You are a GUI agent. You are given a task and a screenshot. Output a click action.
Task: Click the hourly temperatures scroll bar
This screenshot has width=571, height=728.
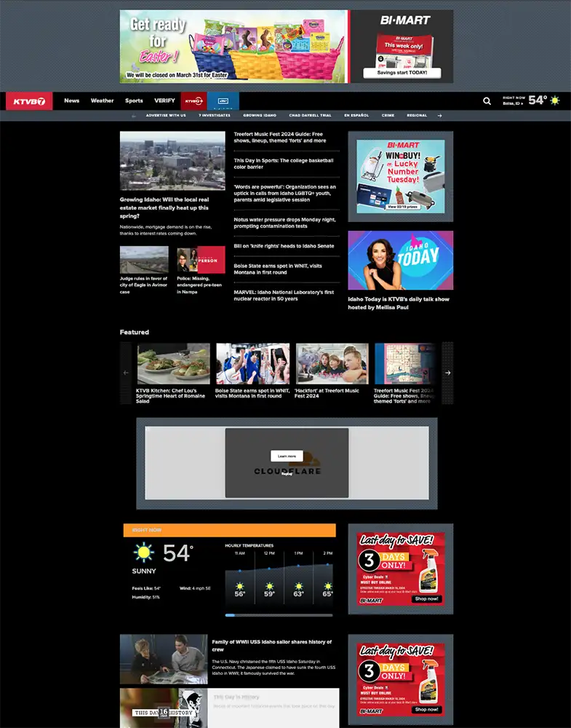coord(279,615)
